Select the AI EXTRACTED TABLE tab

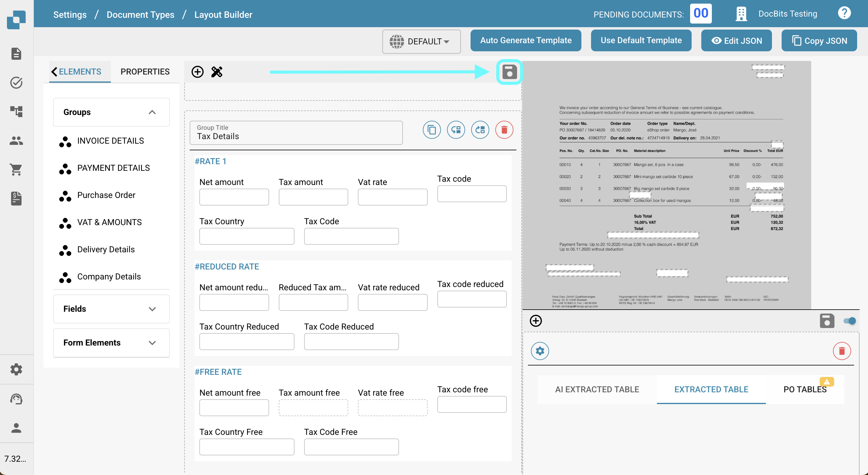[x=597, y=390]
